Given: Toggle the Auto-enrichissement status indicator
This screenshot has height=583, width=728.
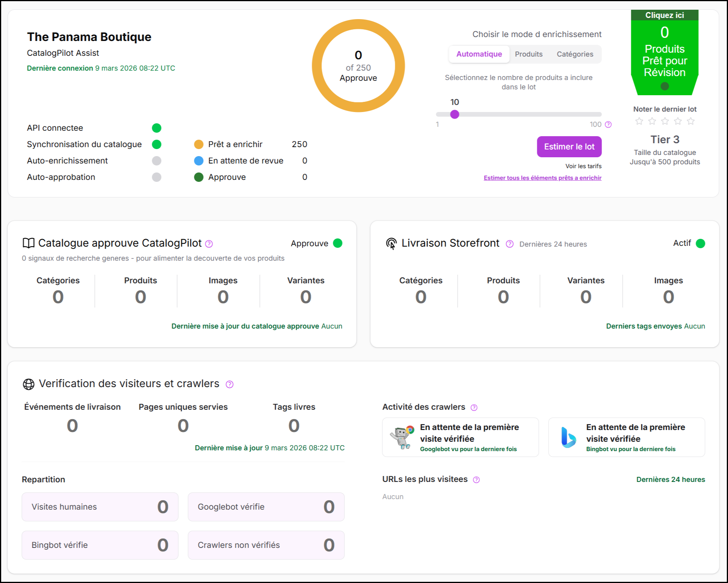Looking at the screenshot, I should click(x=156, y=161).
